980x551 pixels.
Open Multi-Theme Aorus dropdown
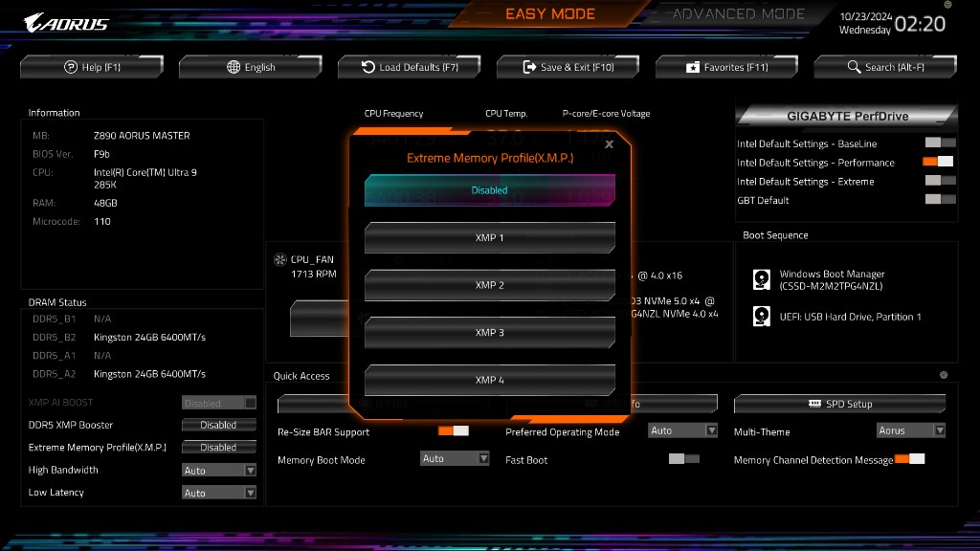point(911,430)
